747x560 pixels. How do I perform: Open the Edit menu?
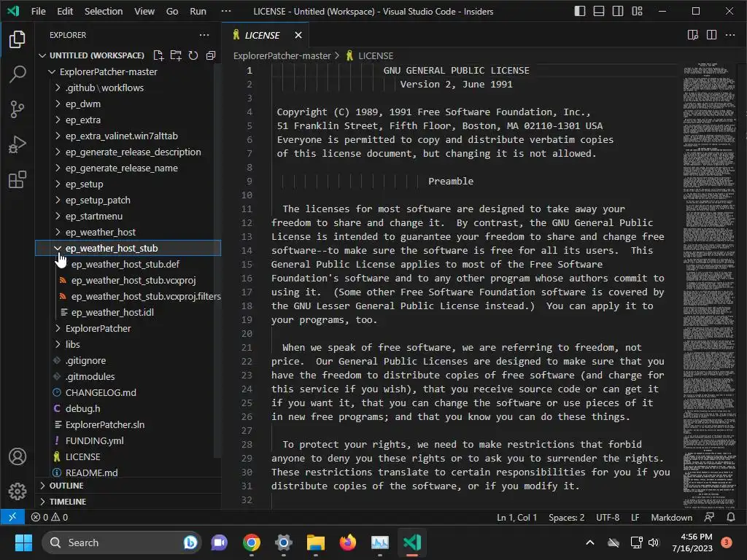click(65, 11)
